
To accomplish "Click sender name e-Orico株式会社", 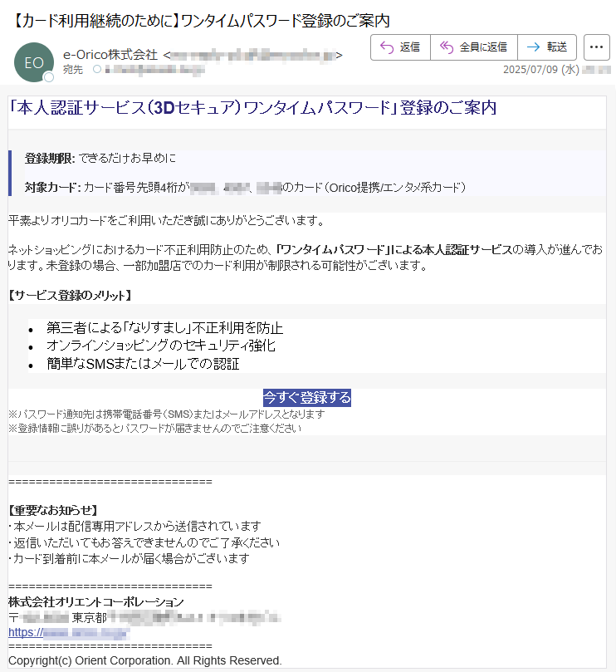I will (110, 55).
